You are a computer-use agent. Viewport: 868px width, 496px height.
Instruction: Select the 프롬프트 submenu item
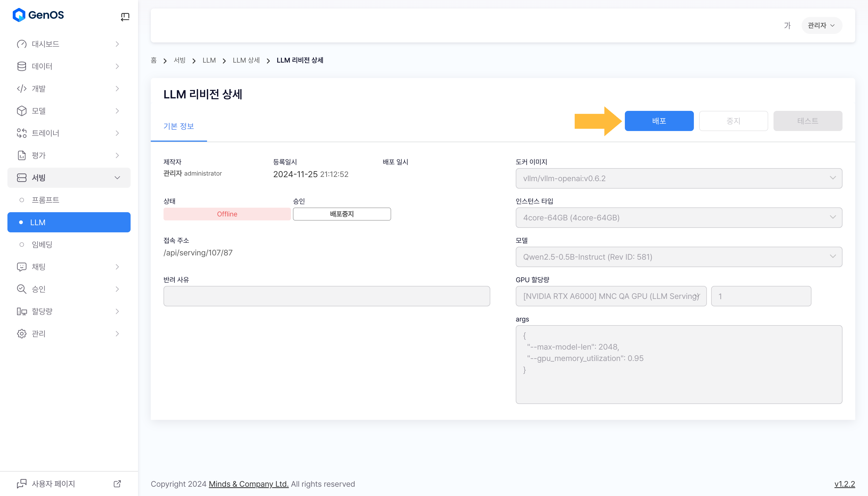point(45,200)
